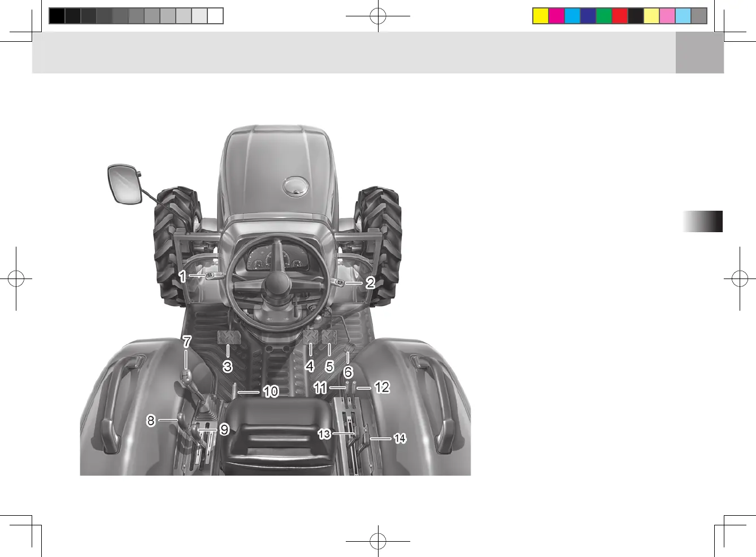Click callout number 8 on the left fender
756x557 pixels.
pos(151,420)
